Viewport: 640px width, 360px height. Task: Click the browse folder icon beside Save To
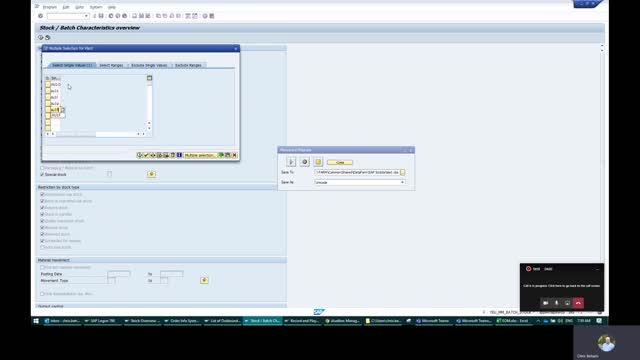[x=403, y=172]
